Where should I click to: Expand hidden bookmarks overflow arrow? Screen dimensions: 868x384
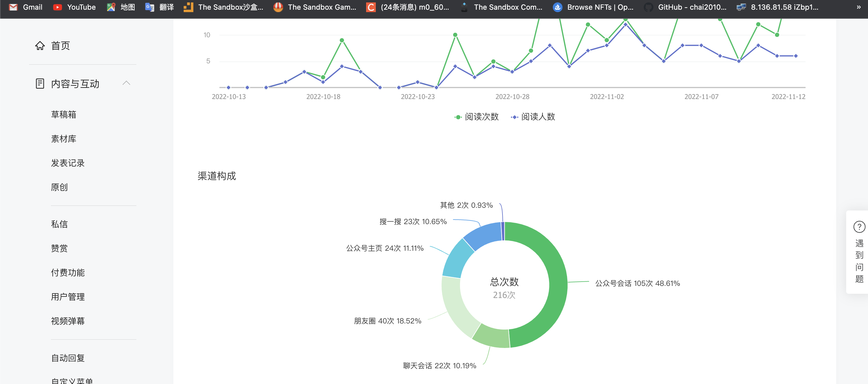pos(858,7)
